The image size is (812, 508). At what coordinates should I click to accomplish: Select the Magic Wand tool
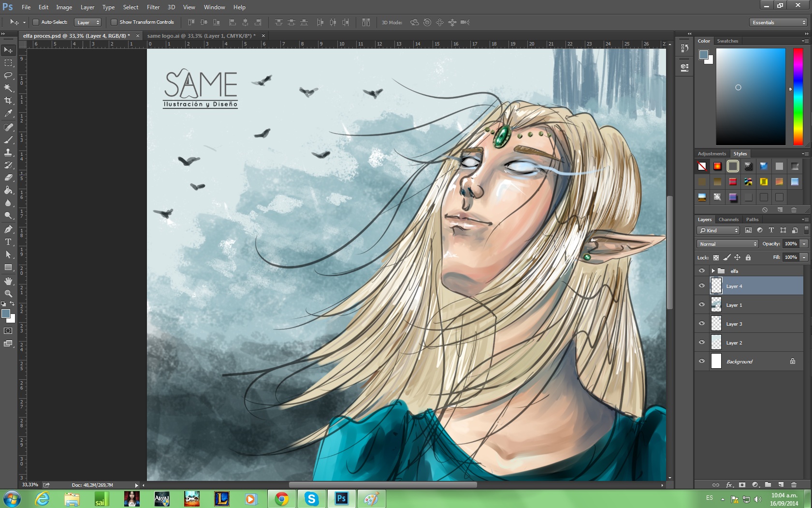[8, 88]
